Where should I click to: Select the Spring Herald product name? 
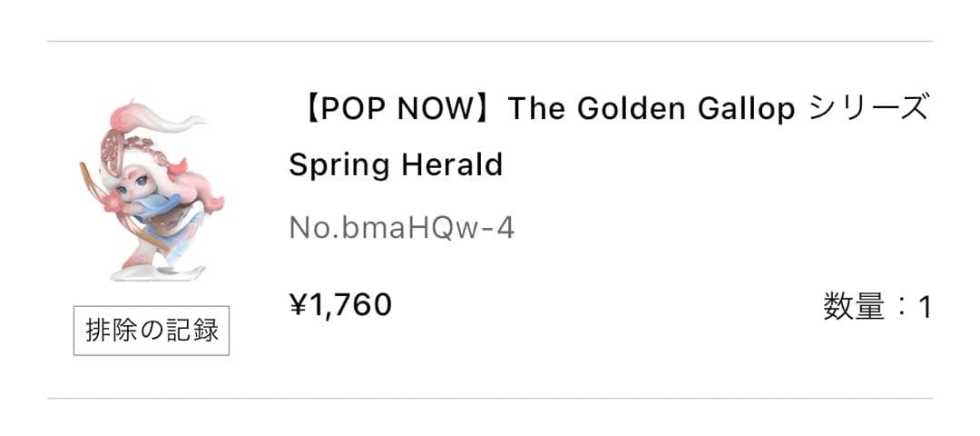click(395, 165)
